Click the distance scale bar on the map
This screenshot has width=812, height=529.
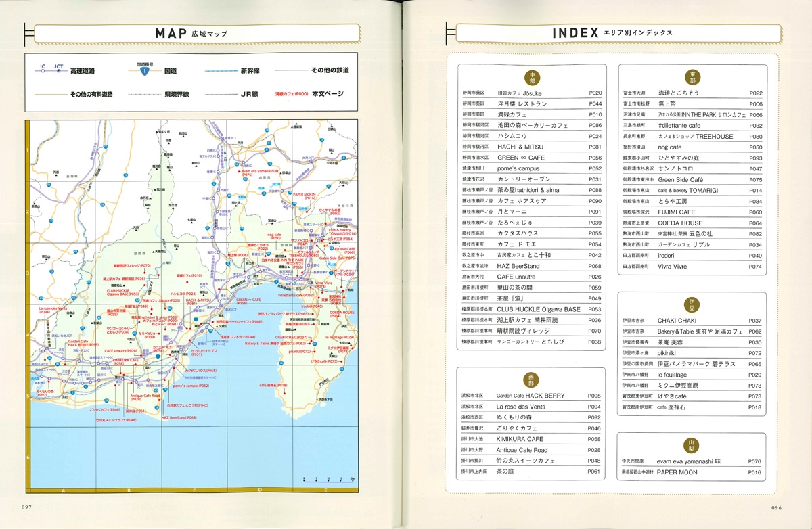pos(330,479)
